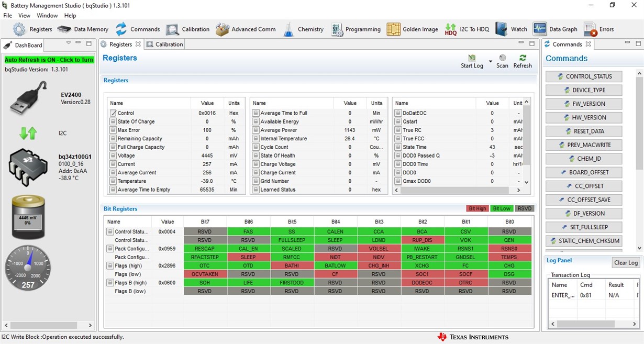Open the Watch tool
This screenshot has height=344, width=644.
pyautogui.click(x=502, y=29)
